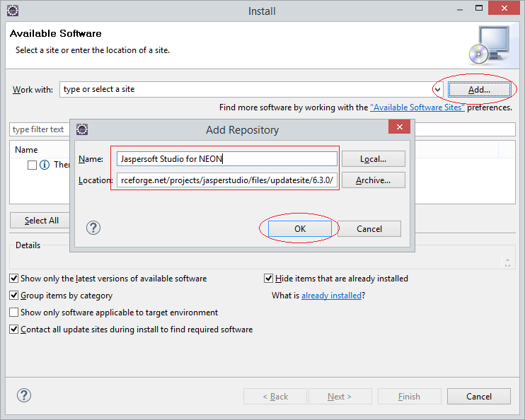Click Local... to browse a local repository
Screen dimensions: 525x420
click(x=374, y=159)
